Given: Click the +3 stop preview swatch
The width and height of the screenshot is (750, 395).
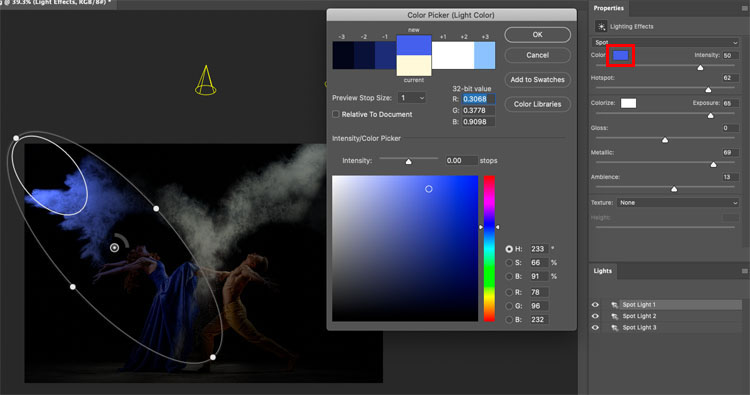Looking at the screenshot, I should click(485, 55).
